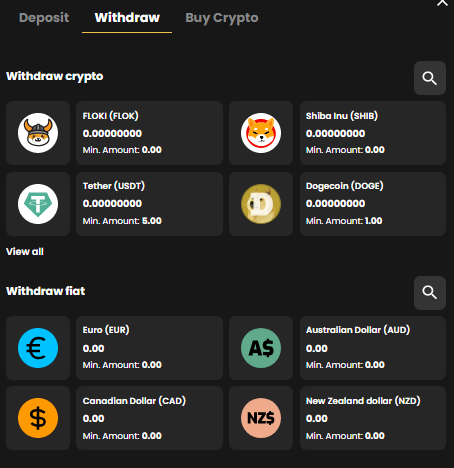Click View all under crypto list
The width and height of the screenshot is (454, 468).
[25, 251]
